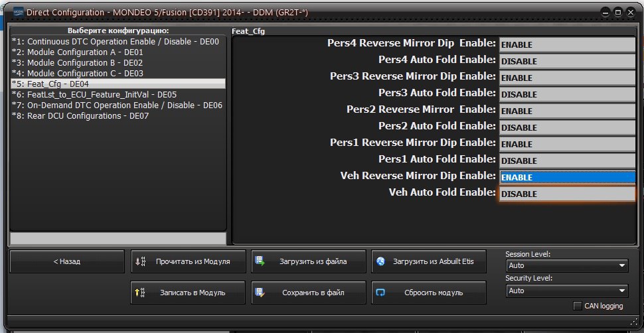Click the horizontal scrollbar under configuration list
This screenshot has width=644, height=333.
[118, 238]
